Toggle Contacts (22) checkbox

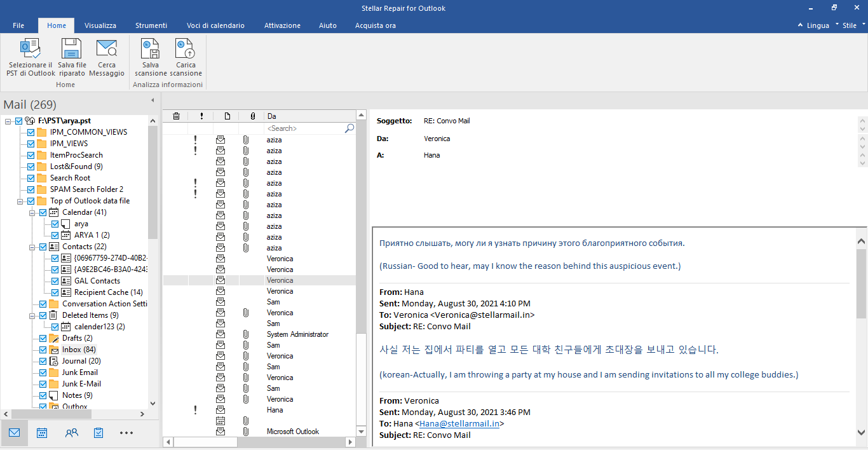pyautogui.click(x=43, y=247)
